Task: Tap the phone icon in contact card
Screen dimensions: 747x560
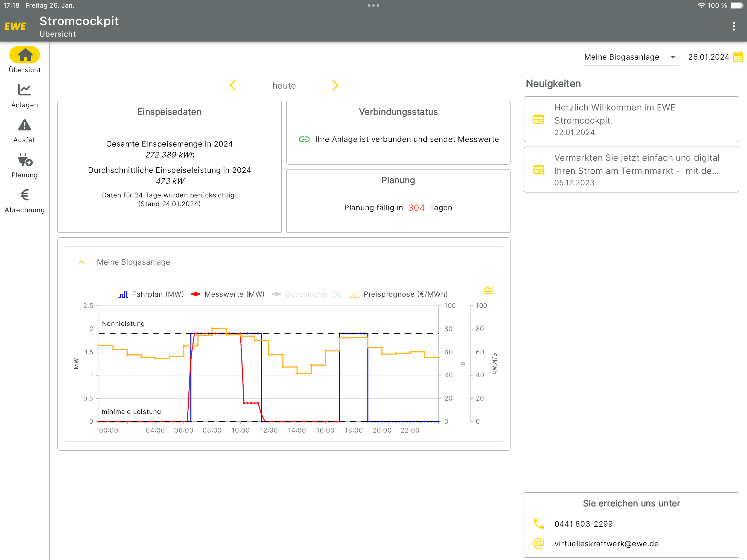Action: [539, 524]
